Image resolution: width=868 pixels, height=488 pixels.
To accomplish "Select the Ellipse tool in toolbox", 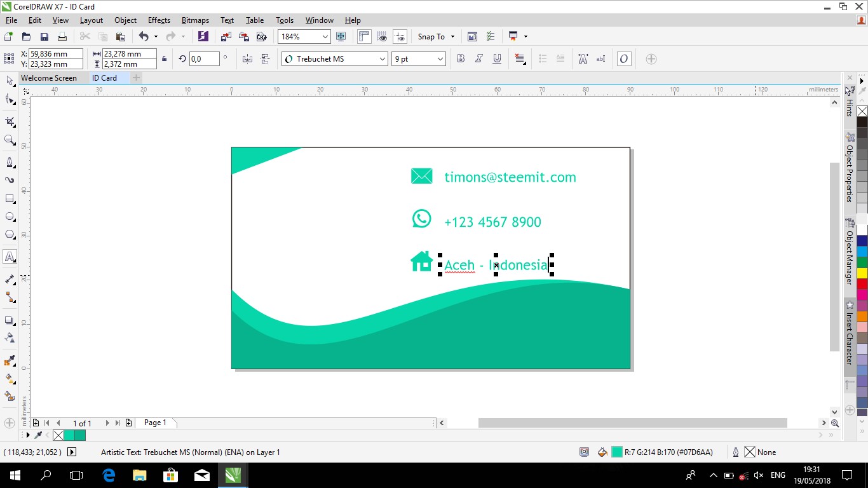I will coord(10,217).
